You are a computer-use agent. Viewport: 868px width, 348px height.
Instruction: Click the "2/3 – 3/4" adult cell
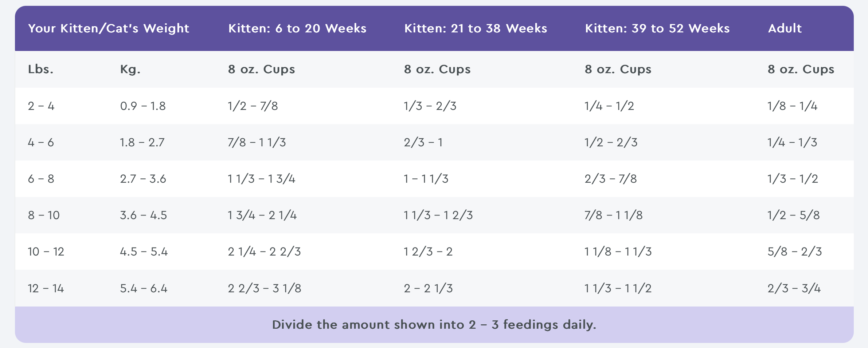click(x=794, y=288)
